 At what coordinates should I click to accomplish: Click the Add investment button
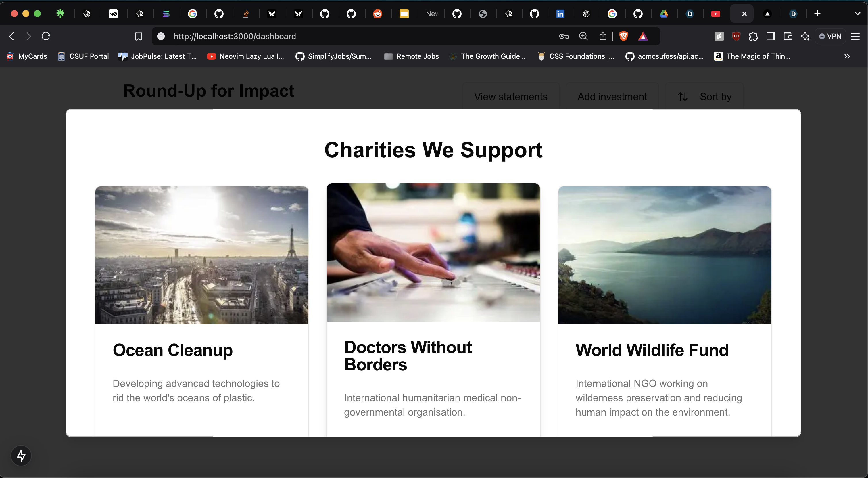click(x=612, y=97)
